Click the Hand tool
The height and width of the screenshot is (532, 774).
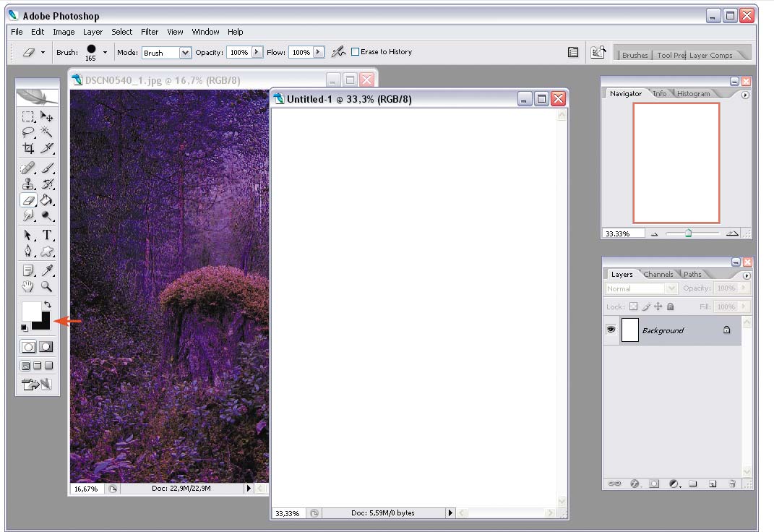click(x=28, y=286)
